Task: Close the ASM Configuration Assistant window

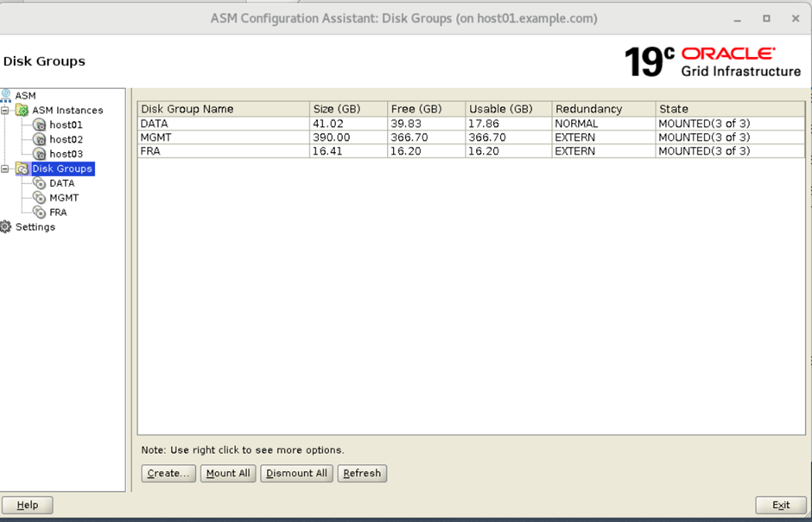Action: 796,19
